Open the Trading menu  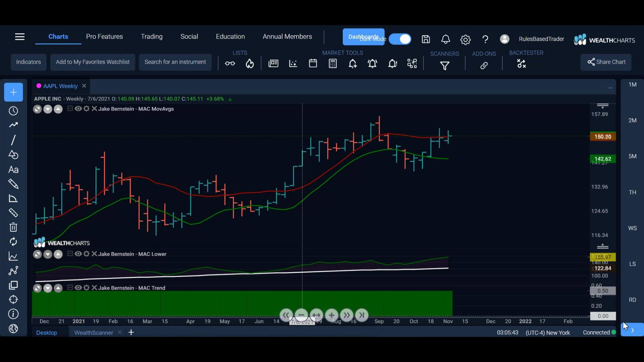(x=152, y=37)
